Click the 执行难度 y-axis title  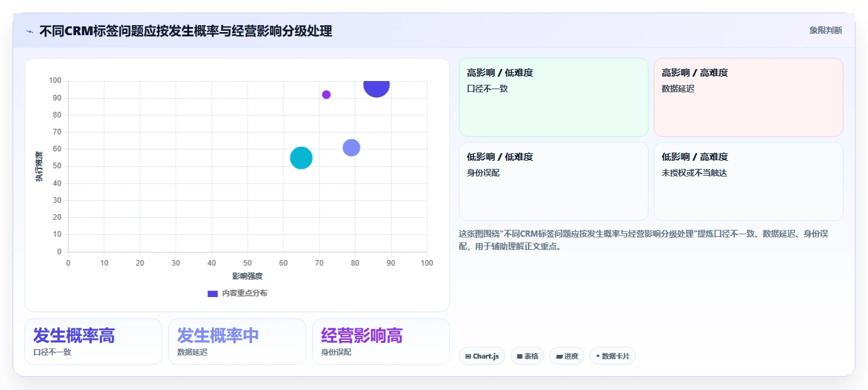(x=39, y=166)
